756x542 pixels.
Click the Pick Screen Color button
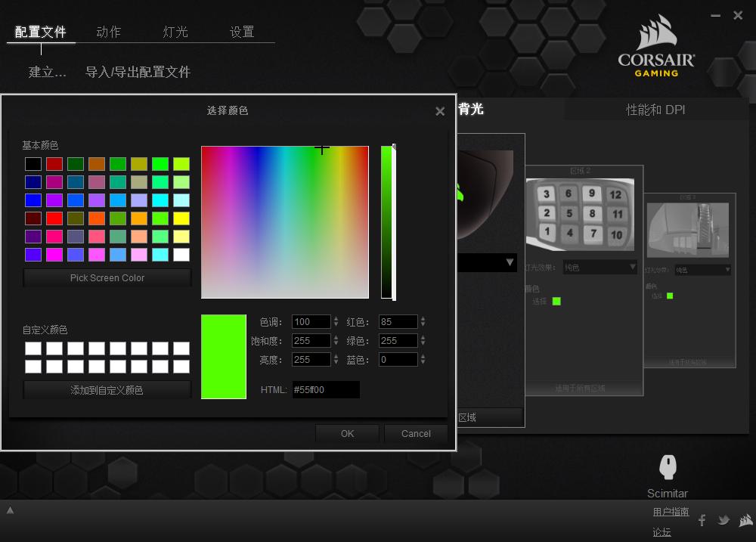(x=107, y=277)
